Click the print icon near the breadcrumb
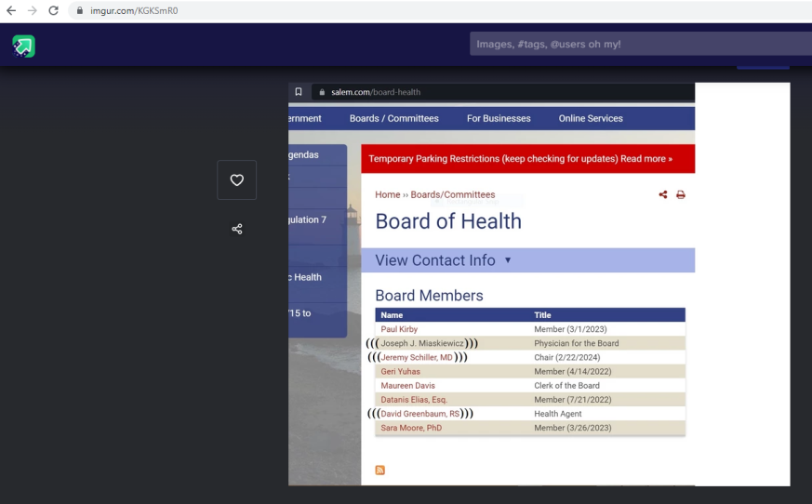812x504 pixels. click(681, 194)
